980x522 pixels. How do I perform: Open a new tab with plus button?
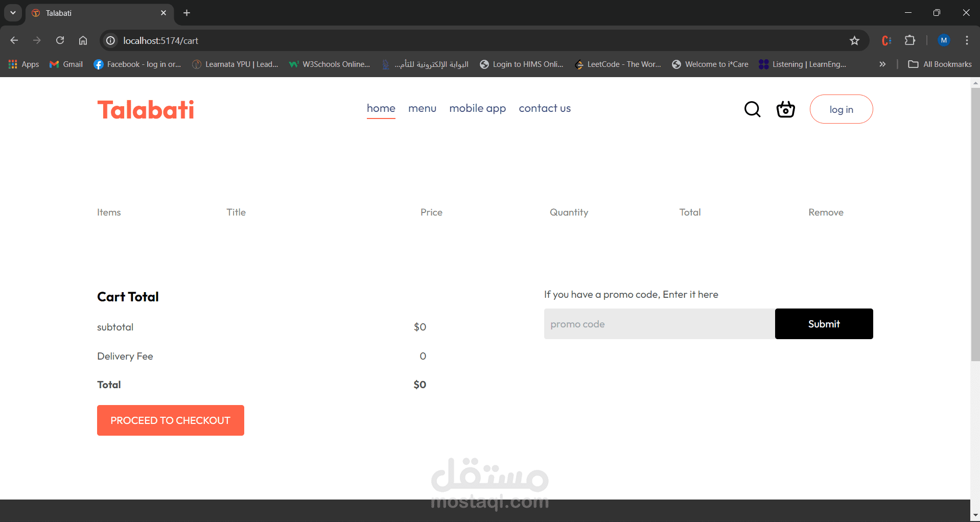[187, 13]
